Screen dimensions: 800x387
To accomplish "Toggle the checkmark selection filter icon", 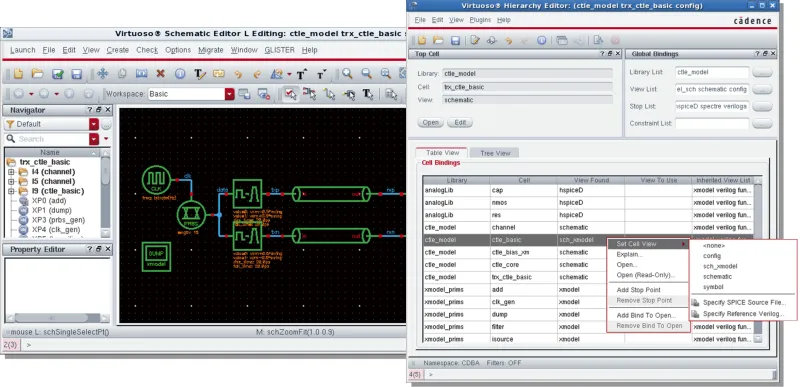I will [x=291, y=94].
